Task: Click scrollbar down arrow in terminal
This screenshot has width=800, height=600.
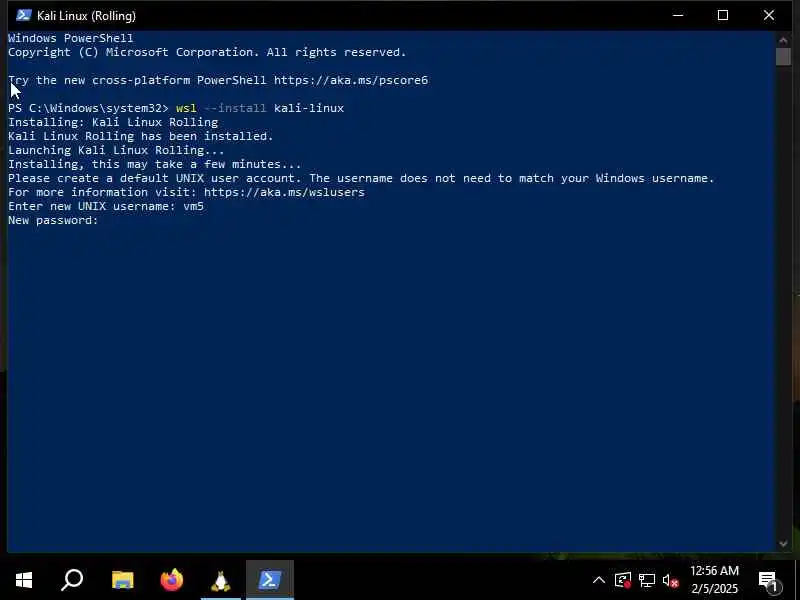Action: coord(783,544)
